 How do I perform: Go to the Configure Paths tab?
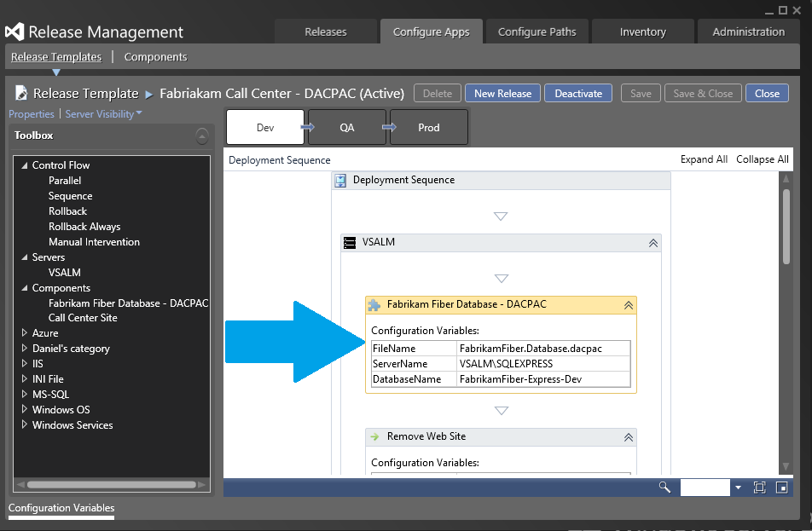pos(537,32)
